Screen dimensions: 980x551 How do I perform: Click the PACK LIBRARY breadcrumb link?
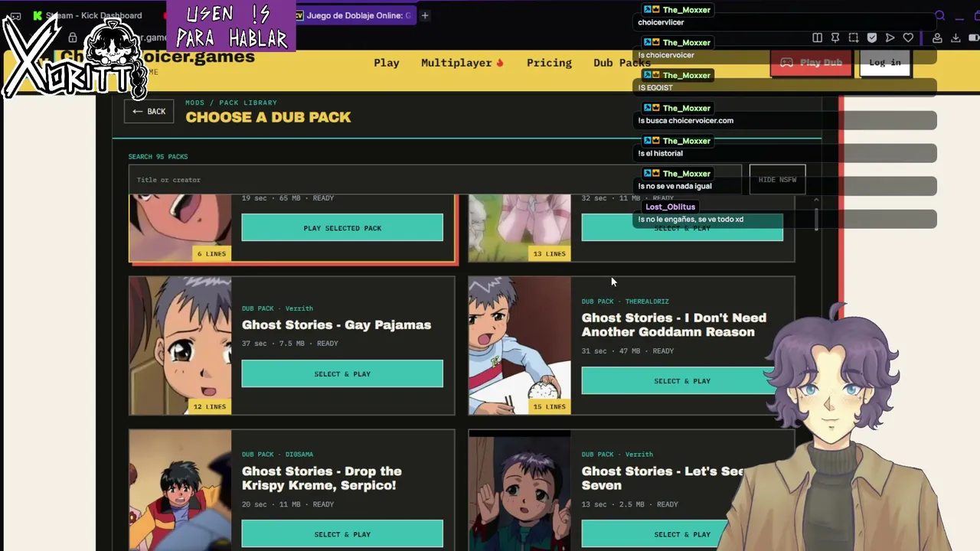click(x=248, y=103)
